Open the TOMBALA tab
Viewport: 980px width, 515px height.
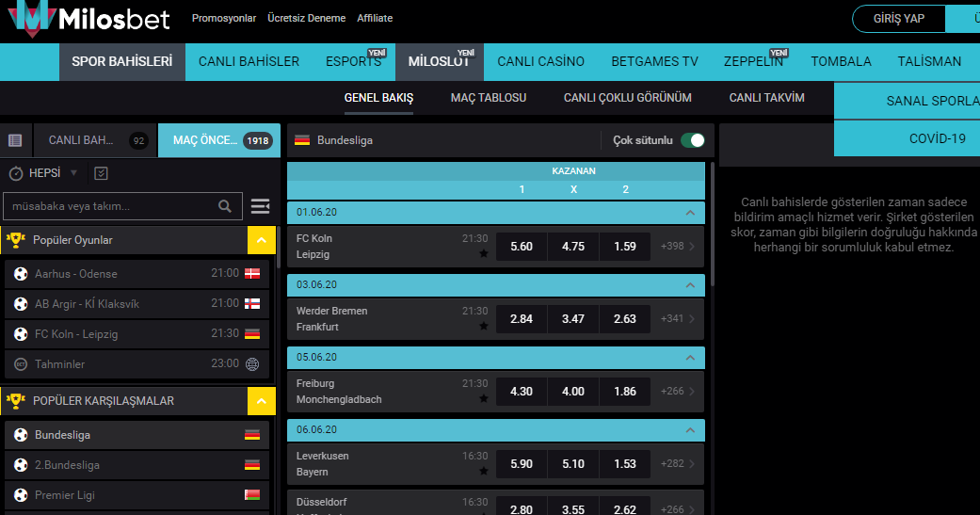tap(842, 62)
